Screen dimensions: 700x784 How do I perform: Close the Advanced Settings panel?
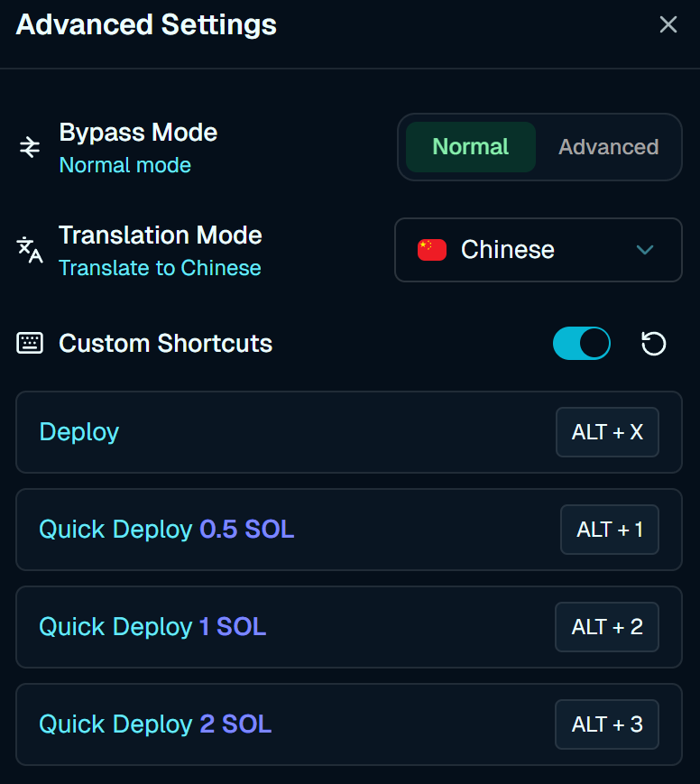[x=668, y=25]
